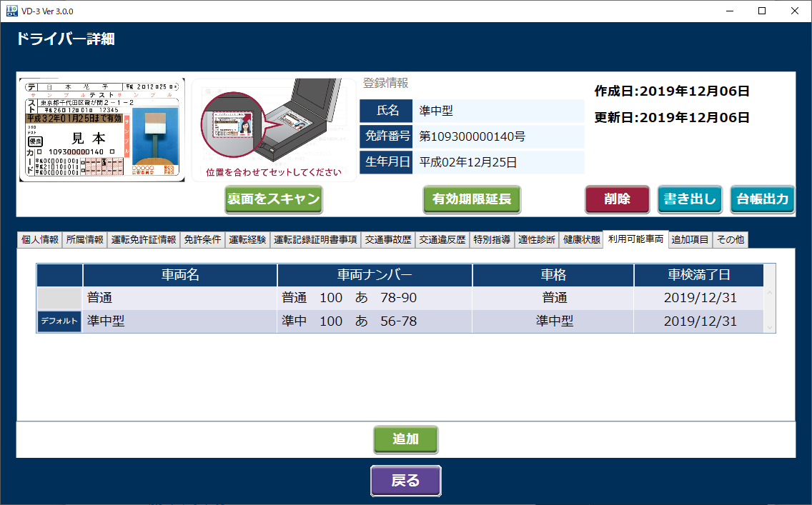812x505 pixels.
Task: Click the VD-3 app icon in title bar
Action: (11, 11)
